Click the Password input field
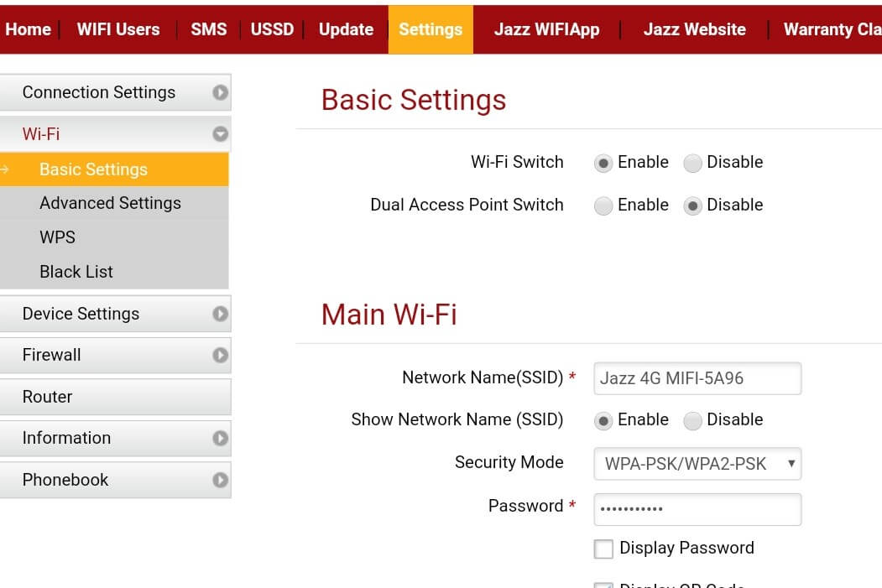The width and height of the screenshot is (882, 588). pyautogui.click(x=697, y=509)
